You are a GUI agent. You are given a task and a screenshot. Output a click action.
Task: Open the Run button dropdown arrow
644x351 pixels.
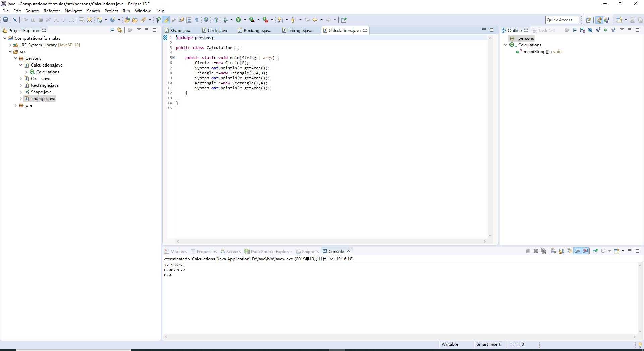pos(245,20)
